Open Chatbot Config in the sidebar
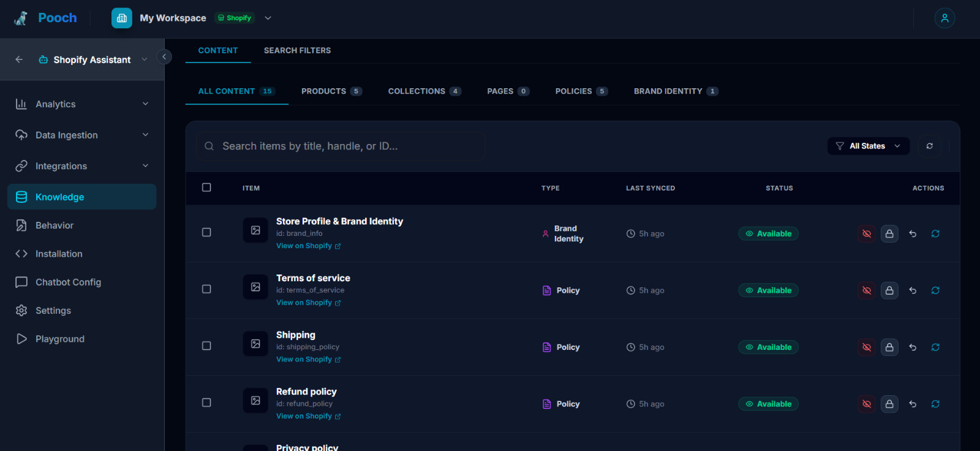 pyautogui.click(x=82, y=282)
